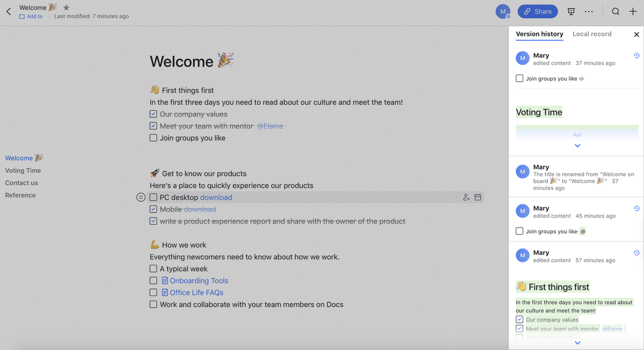Open the Onboarding Tools document link
The width and height of the screenshot is (644, 350).
tap(199, 281)
